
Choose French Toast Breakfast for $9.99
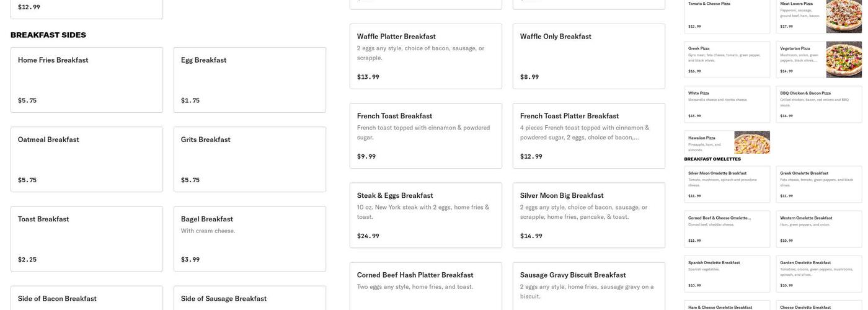pos(425,136)
